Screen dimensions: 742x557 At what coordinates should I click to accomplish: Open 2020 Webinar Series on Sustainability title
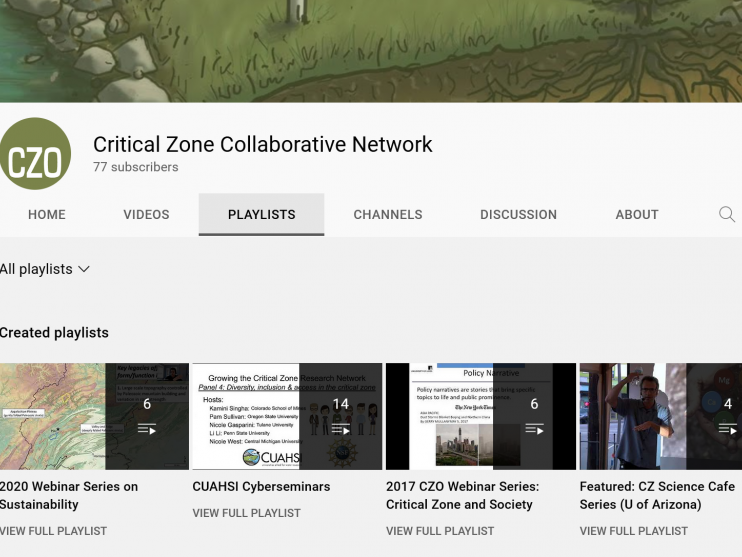[69, 495]
